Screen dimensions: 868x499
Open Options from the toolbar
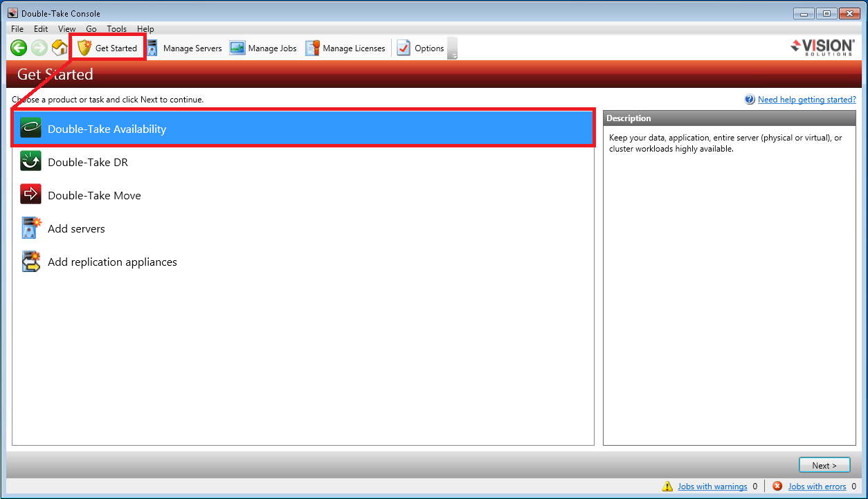point(421,48)
